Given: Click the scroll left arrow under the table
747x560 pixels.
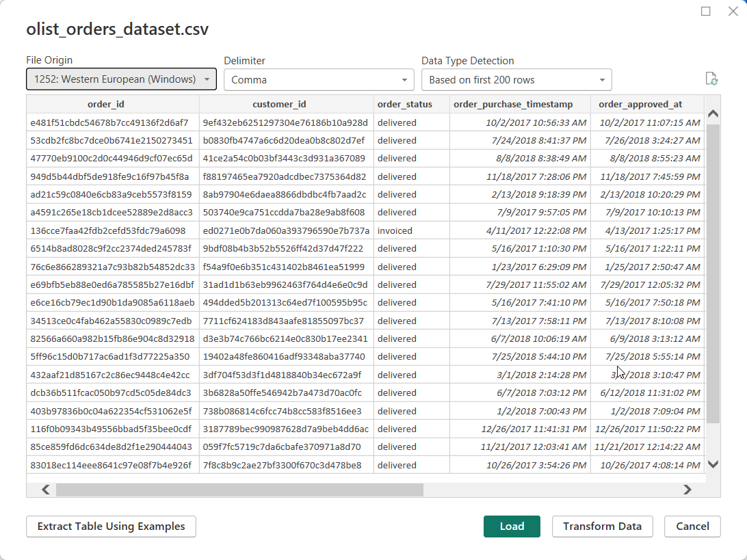Looking at the screenshot, I should pyautogui.click(x=46, y=490).
